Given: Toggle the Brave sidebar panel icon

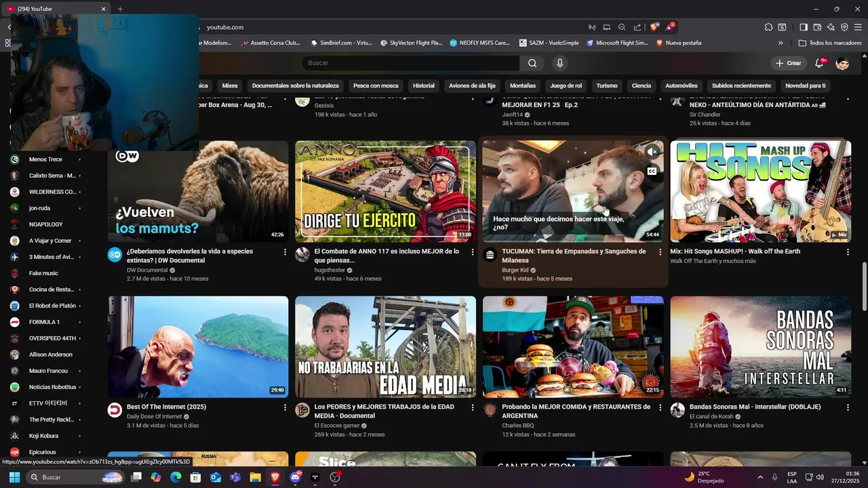Looking at the screenshot, I should [x=804, y=27].
